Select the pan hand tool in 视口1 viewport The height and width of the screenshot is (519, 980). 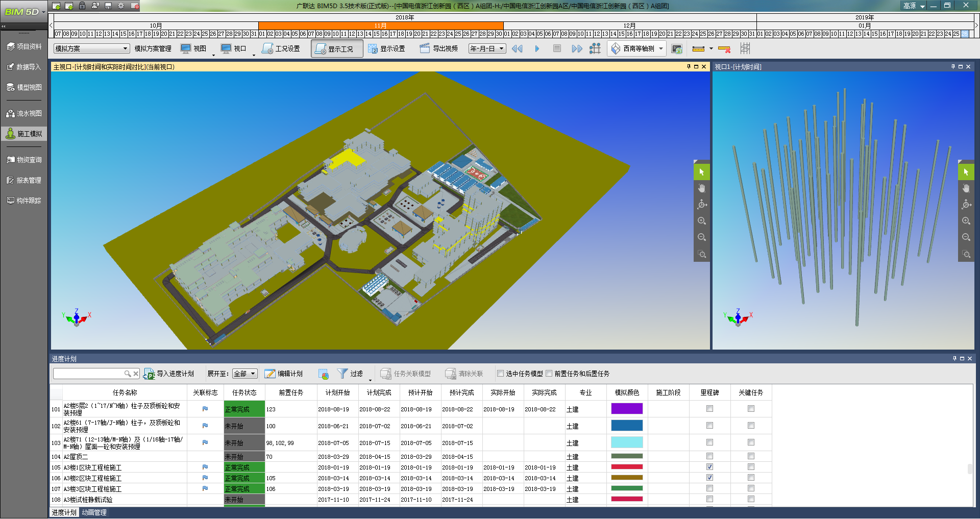click(966, 188)
